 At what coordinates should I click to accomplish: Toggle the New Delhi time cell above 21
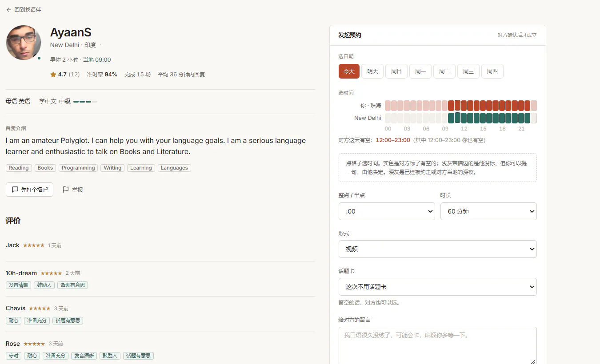521,118
